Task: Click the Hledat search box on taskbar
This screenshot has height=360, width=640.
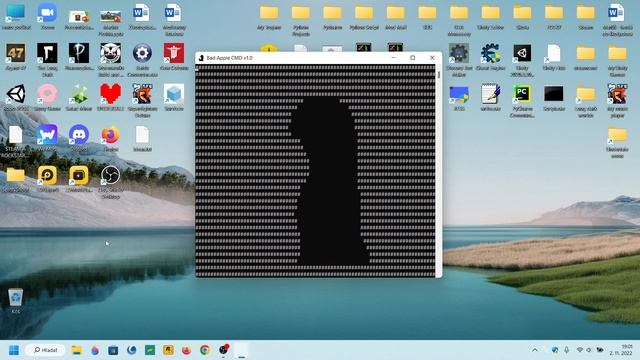Action: click(45, 350)
